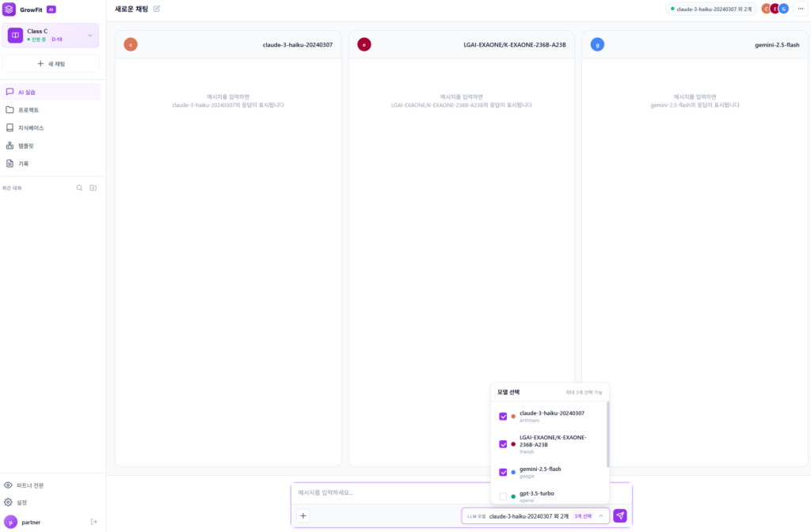811x532 pixels.
Task: Click the send message arrow button
Action: 620,515
